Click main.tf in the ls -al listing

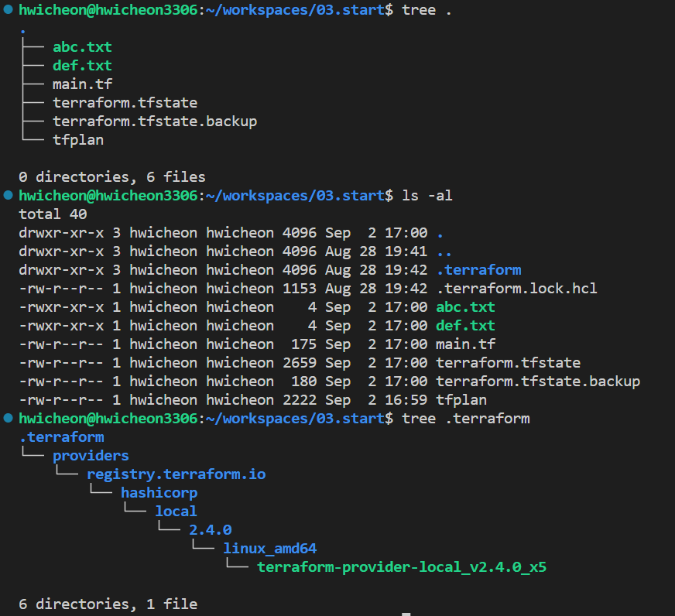point(465,344)
